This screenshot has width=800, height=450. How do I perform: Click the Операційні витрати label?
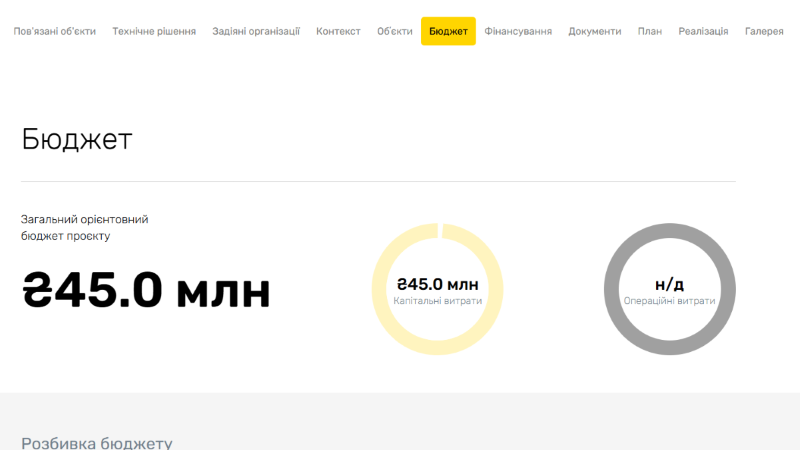click(669, 301)
